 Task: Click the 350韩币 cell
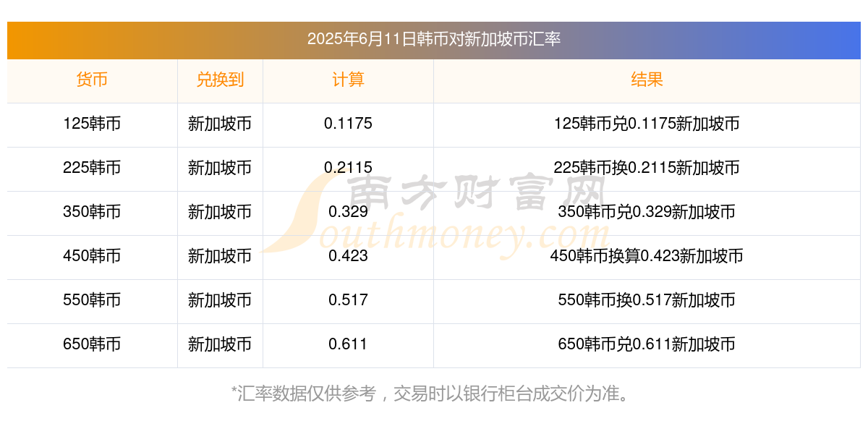pyautogui.click(x=92, y=212)
